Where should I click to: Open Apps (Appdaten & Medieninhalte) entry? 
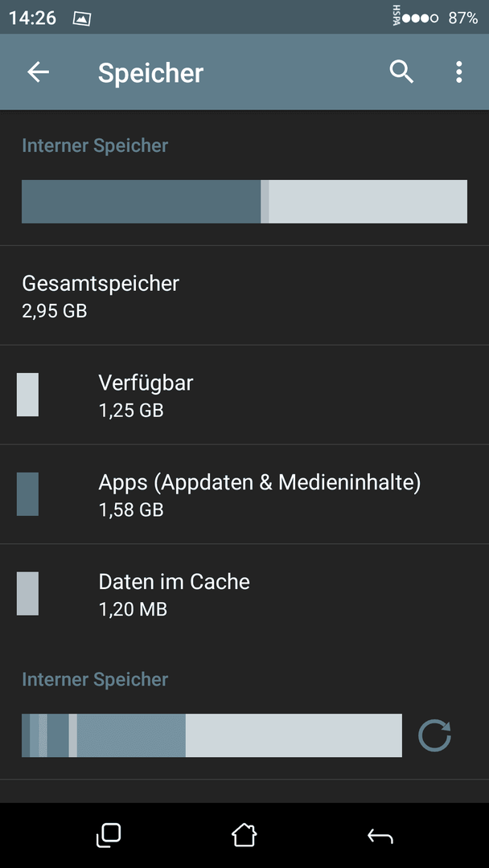pyautogui.click(x=244, y=494)
